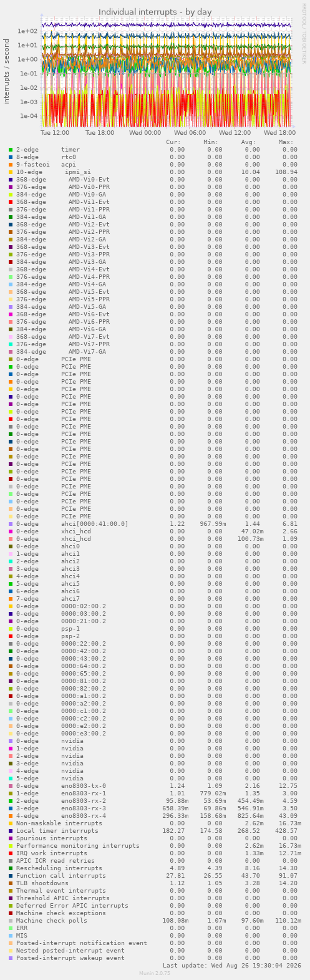
Task: Click the Tue 18:00 time axis label
Action: (100, 132)
